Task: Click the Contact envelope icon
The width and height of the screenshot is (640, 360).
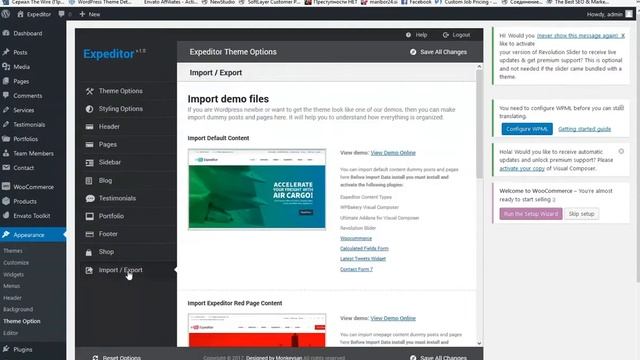Action: pyautogui.click(x=6, y=168)
